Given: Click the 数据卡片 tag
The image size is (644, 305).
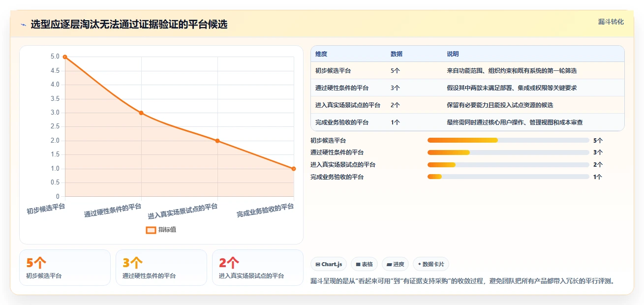Looking at the screenshot, I should (430, 264).
